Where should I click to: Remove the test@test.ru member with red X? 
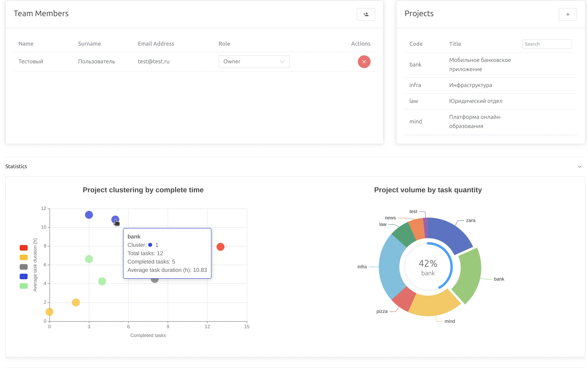364,62
